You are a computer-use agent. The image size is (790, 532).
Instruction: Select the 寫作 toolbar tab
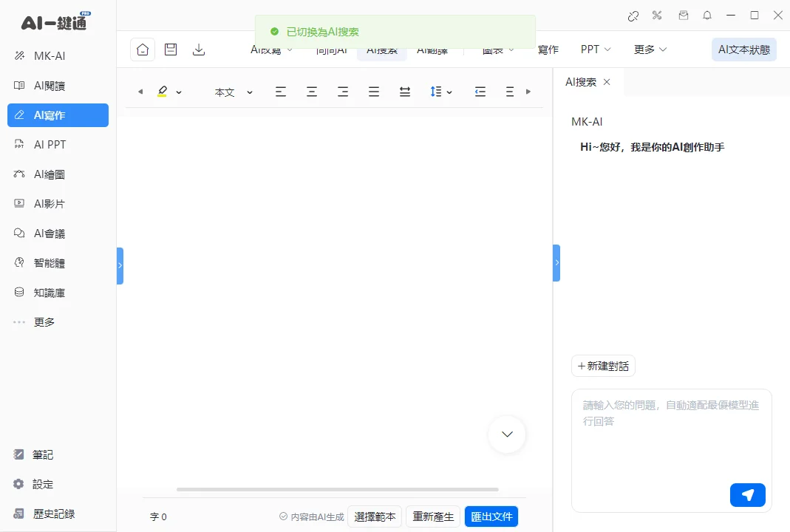pyautogui.click(x=548, y=50)
